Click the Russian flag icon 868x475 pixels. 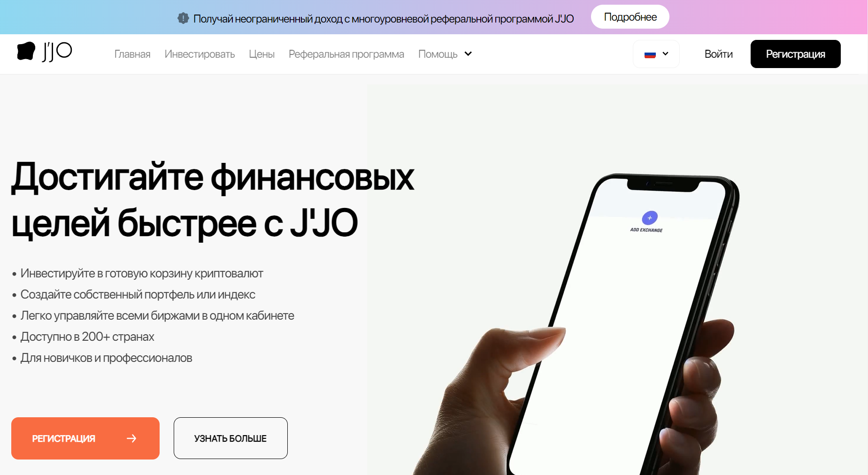click(x=650, y=54)
